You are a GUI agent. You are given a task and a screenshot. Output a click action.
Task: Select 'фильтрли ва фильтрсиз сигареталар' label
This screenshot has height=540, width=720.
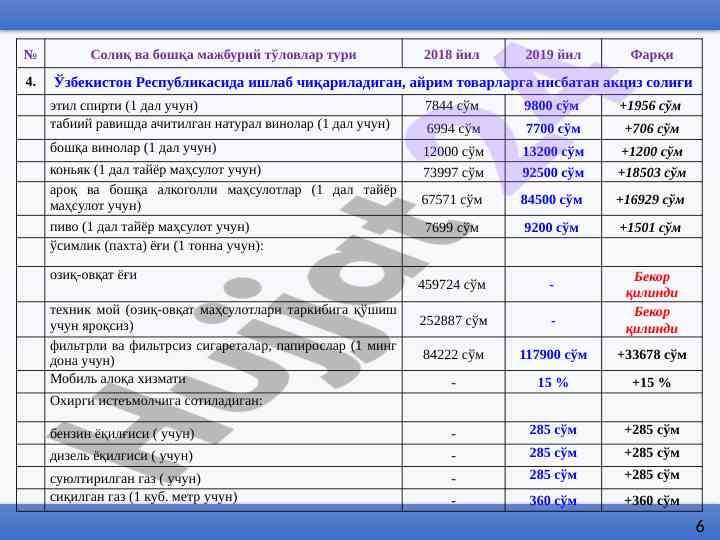click(223, 353)
